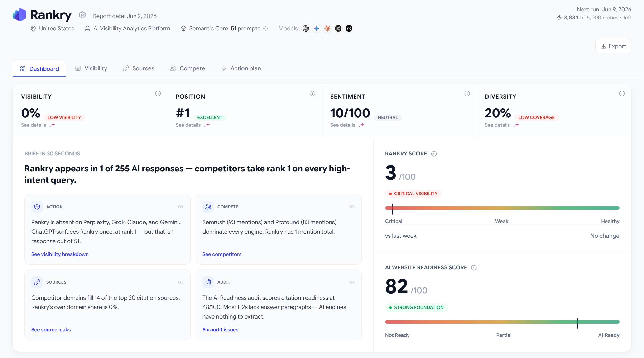The width and height of the screenshot is (644, 358).
Task: Click the '3 /100' Rankry score value
Action: pyautogui.click(x=400, y=173)
